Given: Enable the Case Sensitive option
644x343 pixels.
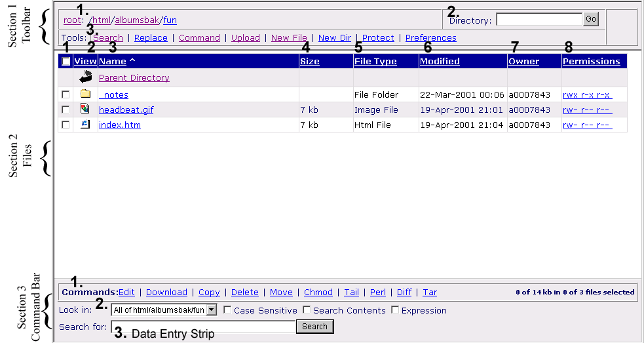Looking at the screenshot, I should 227,310.
